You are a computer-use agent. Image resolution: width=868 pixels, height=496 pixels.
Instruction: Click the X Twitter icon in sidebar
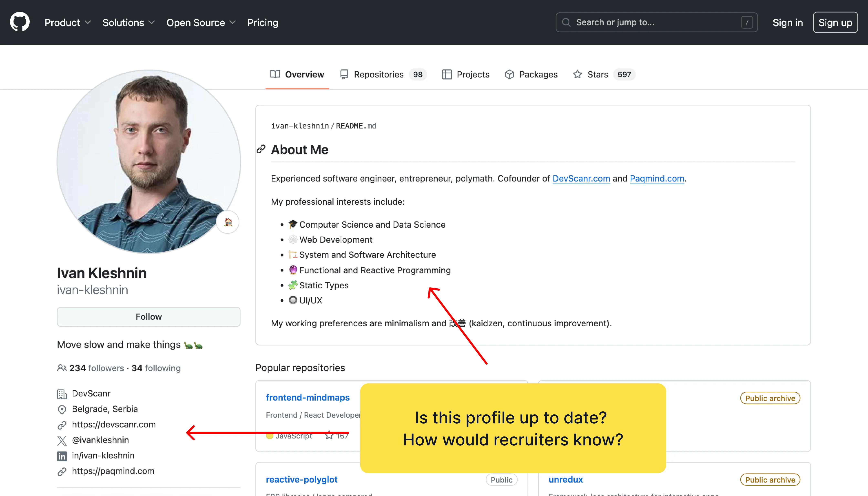tap(62, 440)
